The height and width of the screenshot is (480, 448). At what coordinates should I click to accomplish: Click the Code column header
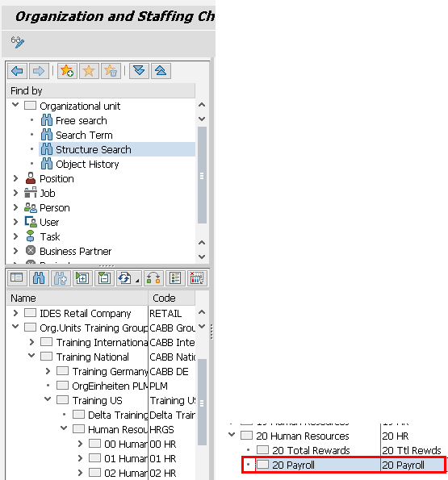click(171, 298)
